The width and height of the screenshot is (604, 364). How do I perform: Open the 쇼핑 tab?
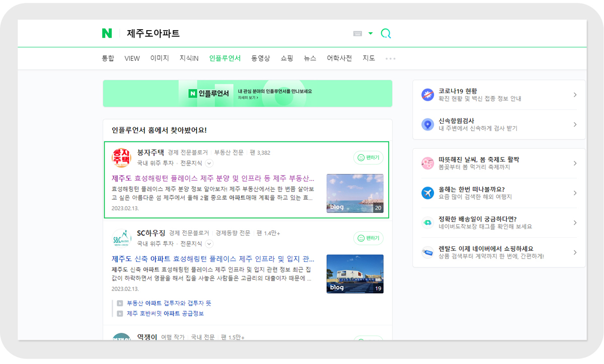tap(287, 58)
